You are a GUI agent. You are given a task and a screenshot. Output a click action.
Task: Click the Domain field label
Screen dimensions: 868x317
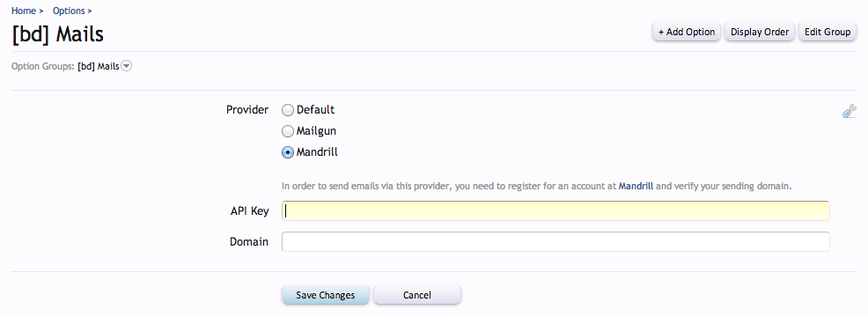point(249,242)
